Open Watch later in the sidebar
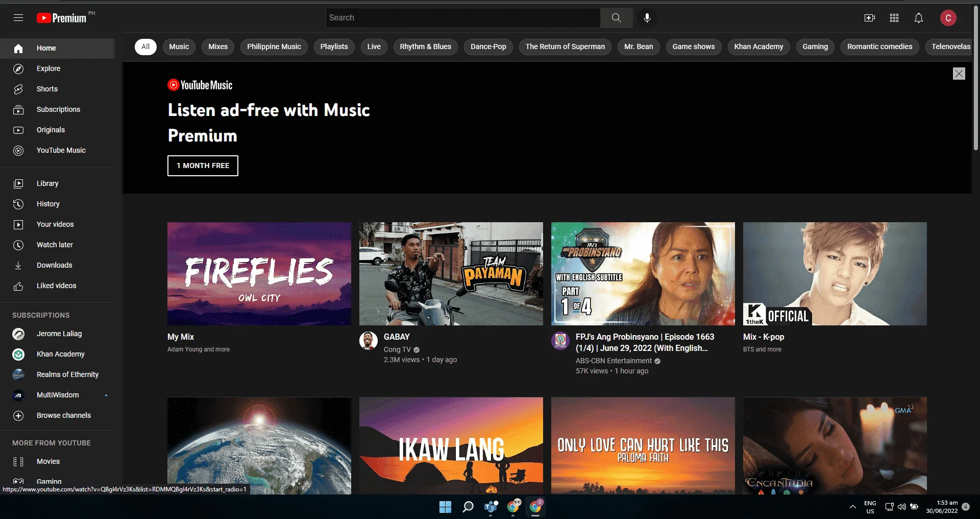The width and height of the screenshot is (980, 519). (x=57, y=245)
